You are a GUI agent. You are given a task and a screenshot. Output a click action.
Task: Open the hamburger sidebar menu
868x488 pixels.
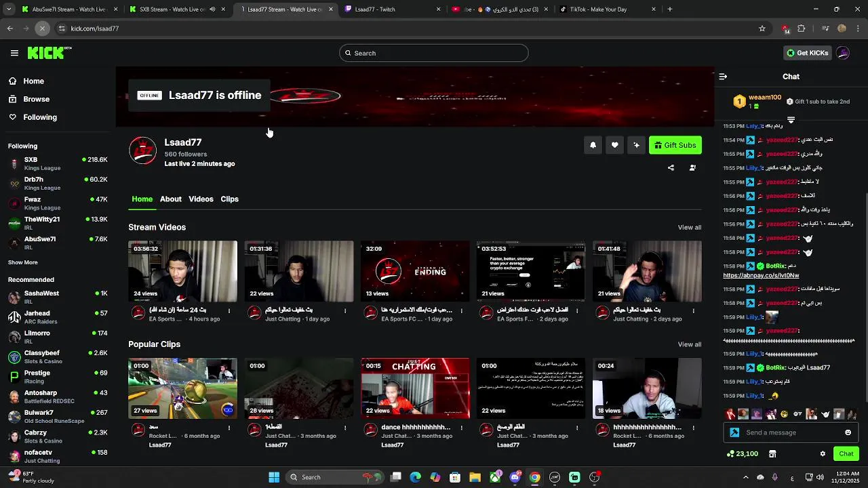pyautogui.click(x=14, y=53)
